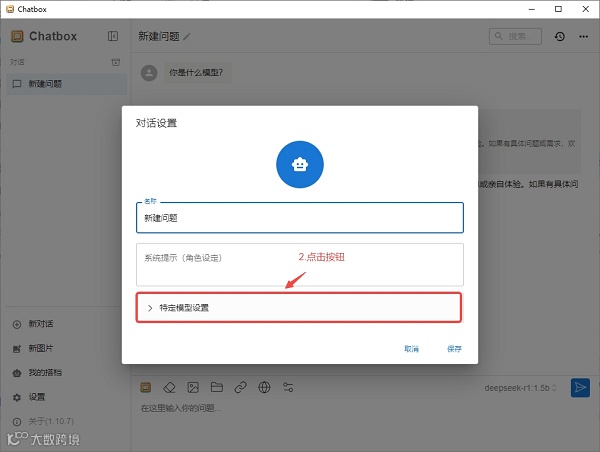Viewport: 600px width, 452px height.
Task: Click the pencil edit icon beside the title
Action: pyautogui.click(x=187, y=37)
